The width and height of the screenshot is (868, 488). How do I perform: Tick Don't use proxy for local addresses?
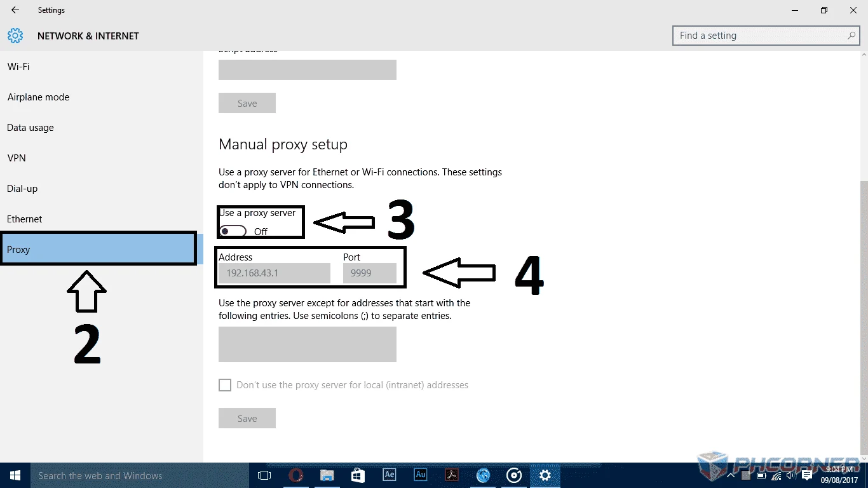click(225, 385)
